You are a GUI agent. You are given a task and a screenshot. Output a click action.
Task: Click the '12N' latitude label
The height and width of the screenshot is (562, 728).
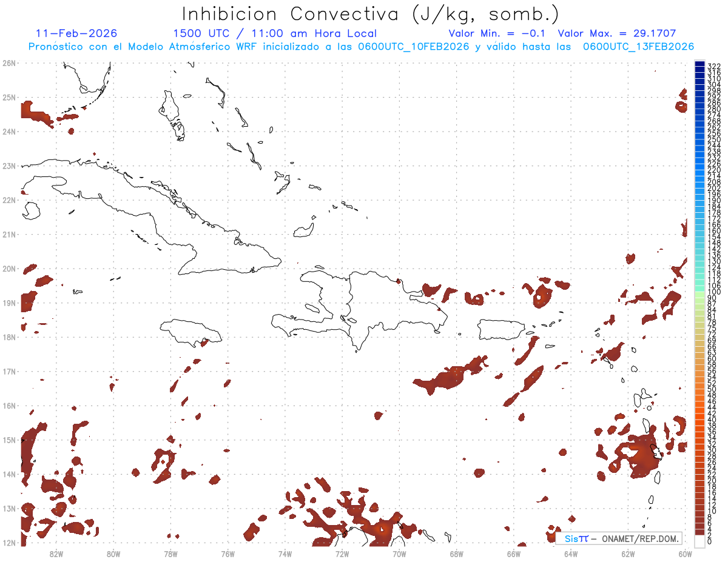[9, 543]
